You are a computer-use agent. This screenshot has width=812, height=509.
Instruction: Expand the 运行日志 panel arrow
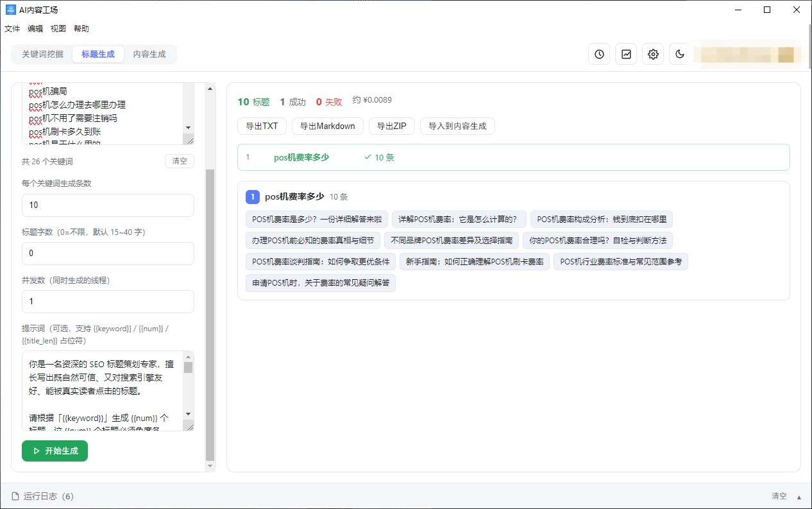(799, 497)
